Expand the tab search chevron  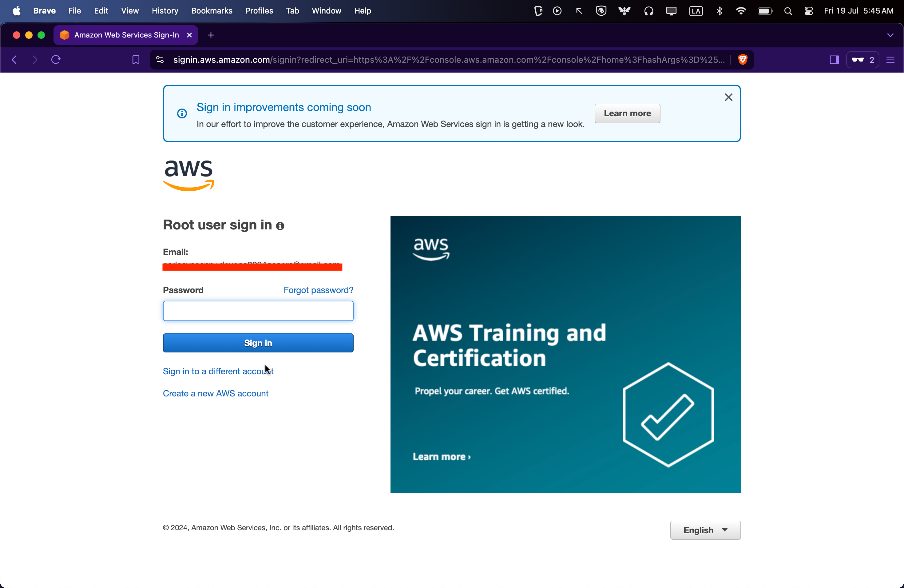click(890, 35)
